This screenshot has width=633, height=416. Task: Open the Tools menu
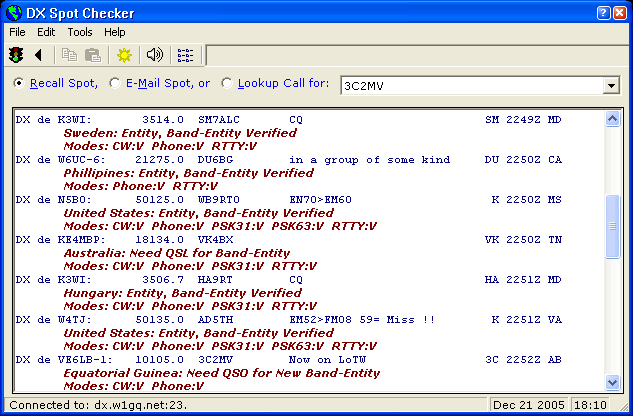[x=80, y=32]
